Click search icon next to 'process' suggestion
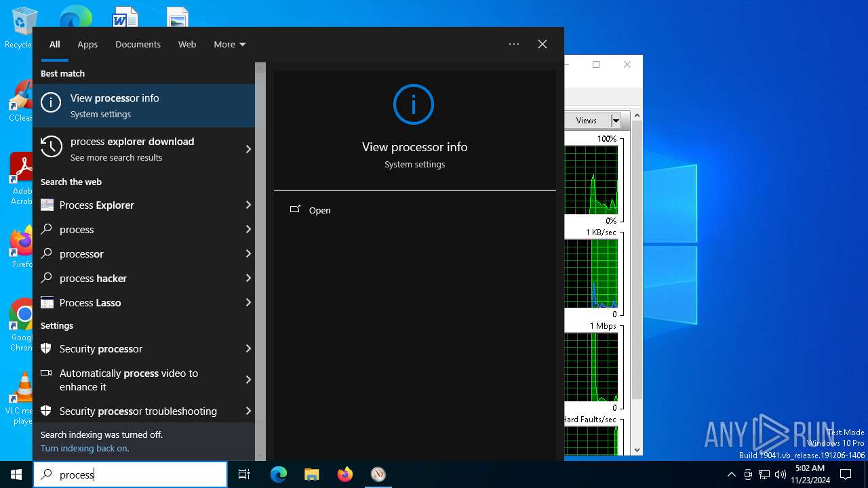Viewport: 868px width, 488px height. [x=47, y=229]
